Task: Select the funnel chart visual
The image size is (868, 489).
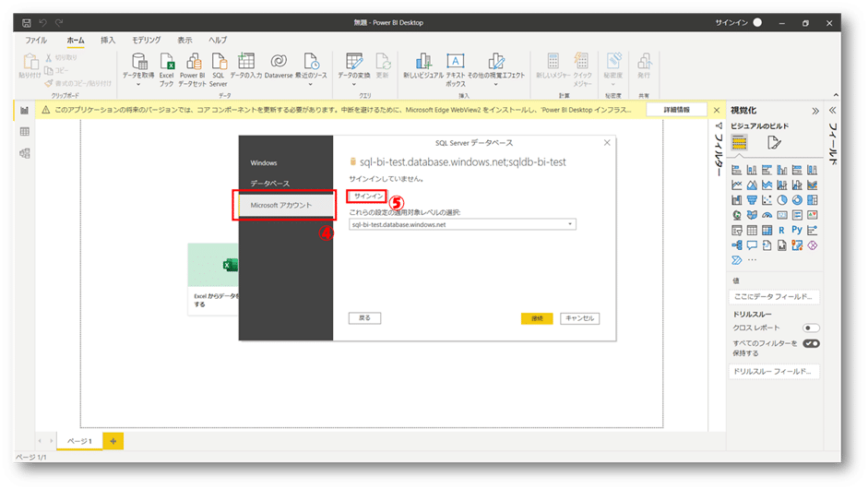Action: (752, 200)
